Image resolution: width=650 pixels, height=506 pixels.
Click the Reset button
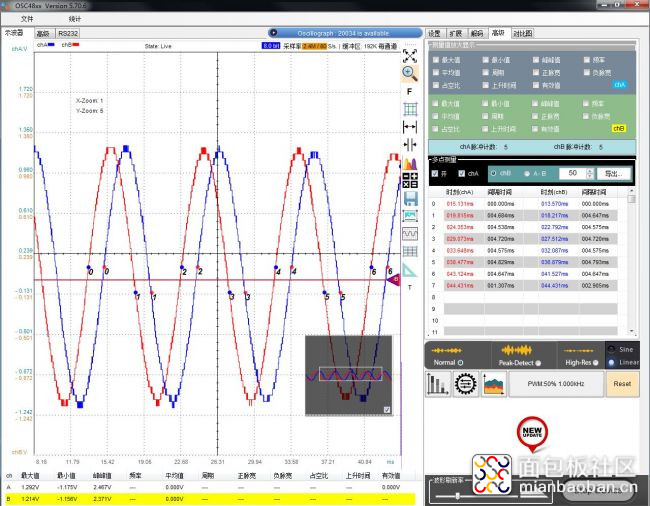tap(622, 384)
